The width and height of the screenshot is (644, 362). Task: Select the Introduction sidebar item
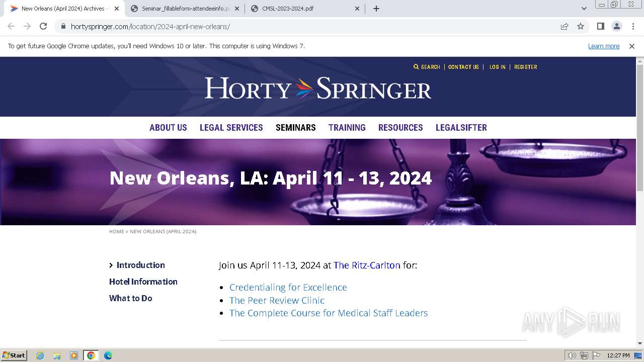(140, 265)
